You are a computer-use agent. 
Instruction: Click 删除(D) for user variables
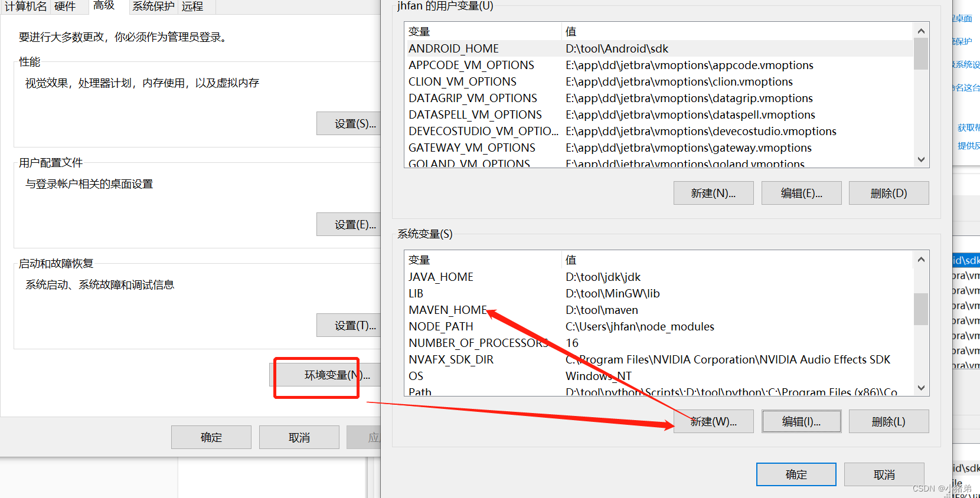pyautogui.click(x=889, y=193)
